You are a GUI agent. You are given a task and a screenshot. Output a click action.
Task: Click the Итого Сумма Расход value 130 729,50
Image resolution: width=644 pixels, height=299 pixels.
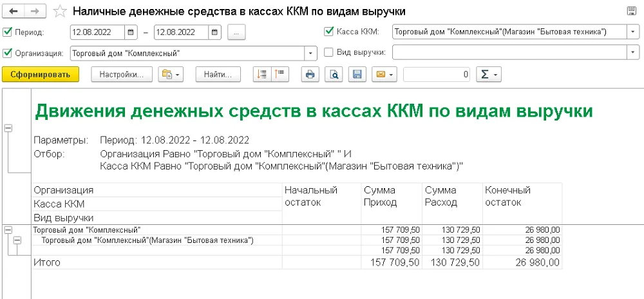pos(455,262)
